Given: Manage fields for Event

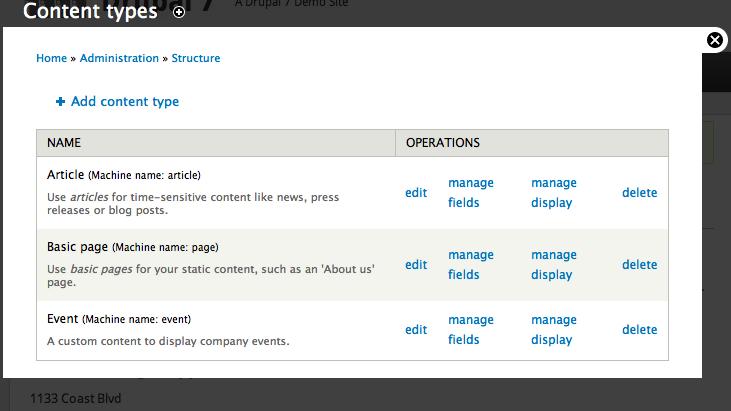Looking at the screenshot, I should (471, 330).
